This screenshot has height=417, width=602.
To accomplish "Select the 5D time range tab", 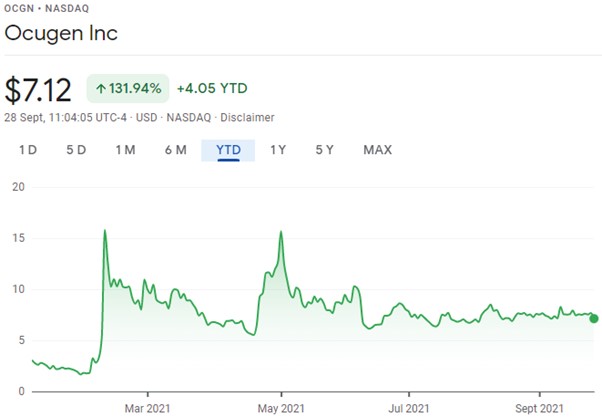I will [76, 150].
